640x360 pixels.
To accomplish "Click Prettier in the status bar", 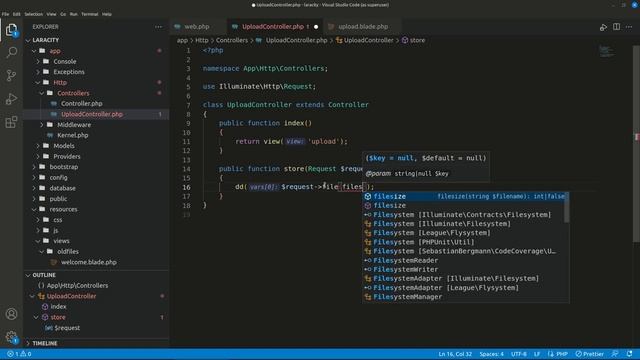I will 590,354.
